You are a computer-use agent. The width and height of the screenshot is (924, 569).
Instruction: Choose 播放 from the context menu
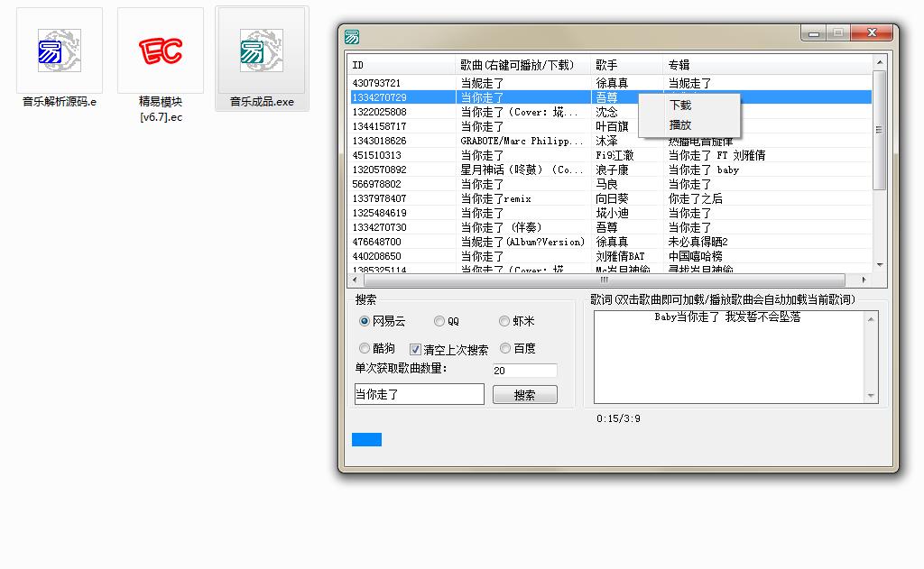click(680, 125)
